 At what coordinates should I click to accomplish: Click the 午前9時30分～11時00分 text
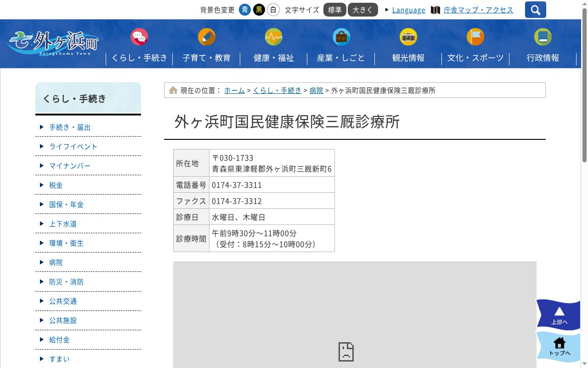(254, 233)
